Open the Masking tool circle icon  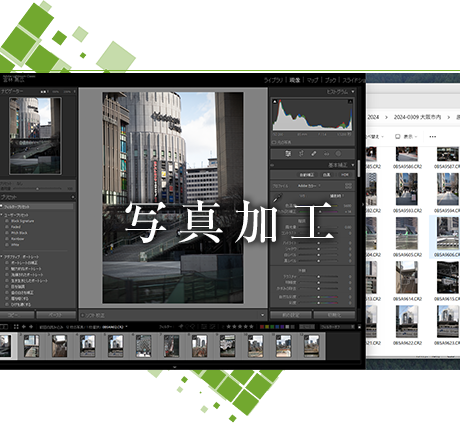[338, 154]
